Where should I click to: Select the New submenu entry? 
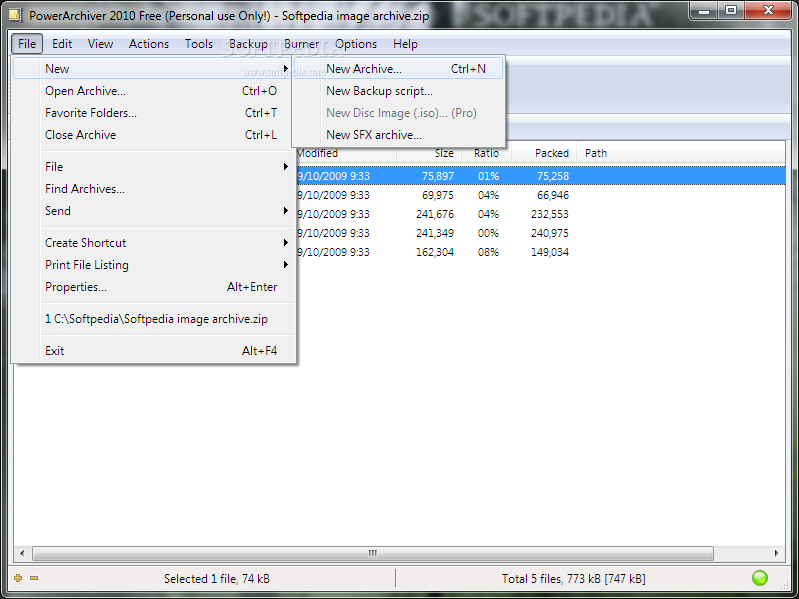tap(152, 69)
